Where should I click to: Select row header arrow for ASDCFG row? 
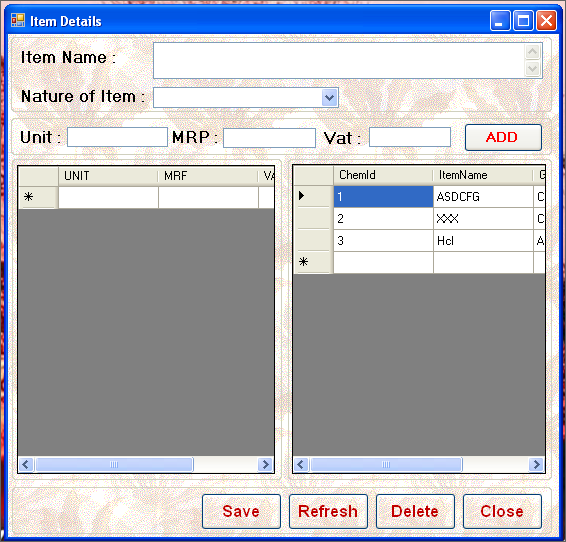[x=313, y=196]
